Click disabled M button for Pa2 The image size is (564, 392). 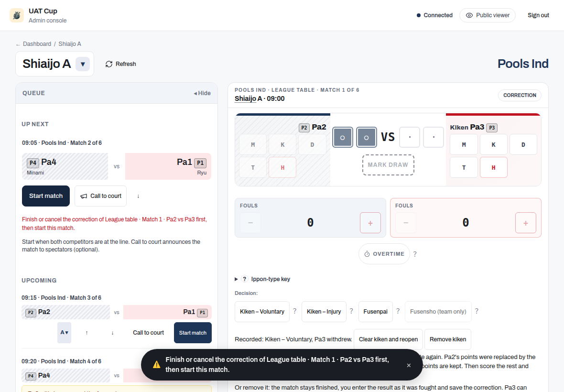[x=253, y=144]
